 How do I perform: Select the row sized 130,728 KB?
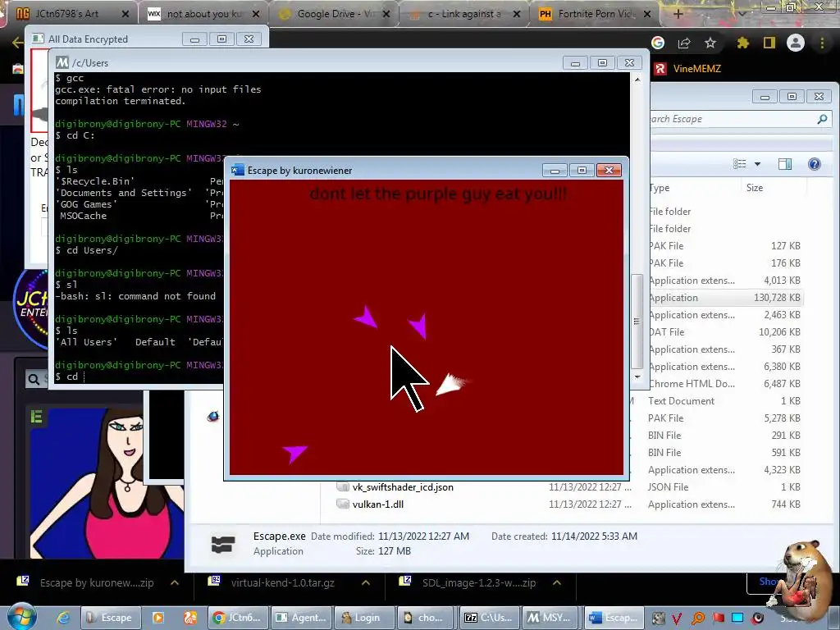[724, 297]
